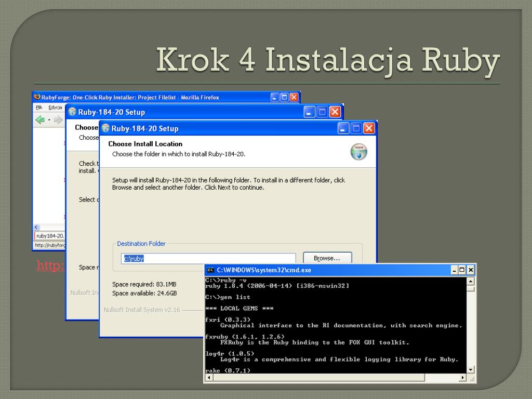Click the c:\ruby destination folder field
This screenshot has height=399, width=532.
(x=208, y=259)
